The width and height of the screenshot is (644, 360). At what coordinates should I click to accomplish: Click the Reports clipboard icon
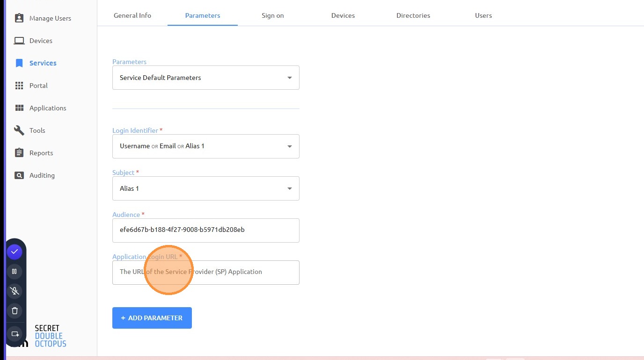tap(19, 153)
